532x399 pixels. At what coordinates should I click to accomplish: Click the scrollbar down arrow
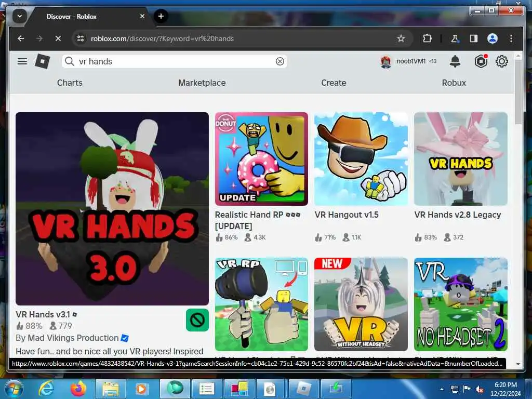[518, 364]
